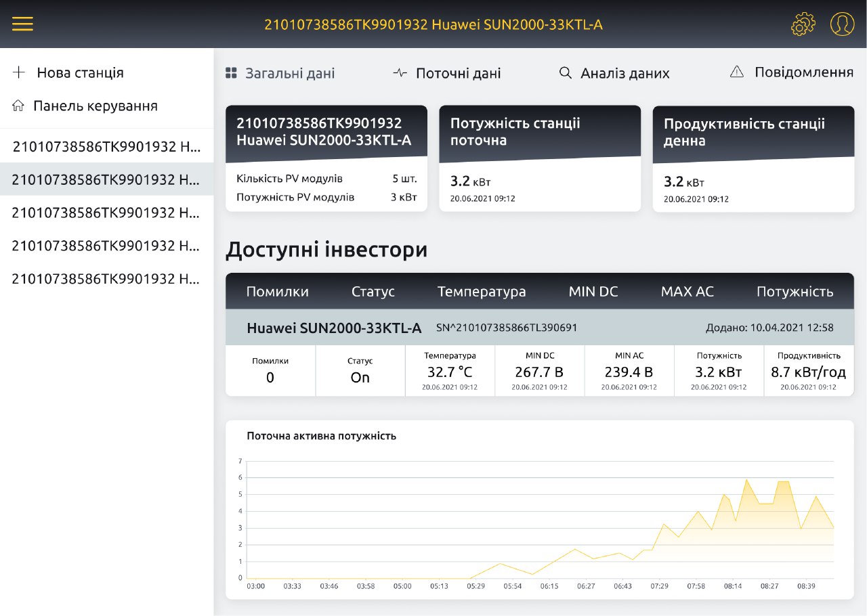
Task: Click Нова станція link
Action: [x=80, y=72]
